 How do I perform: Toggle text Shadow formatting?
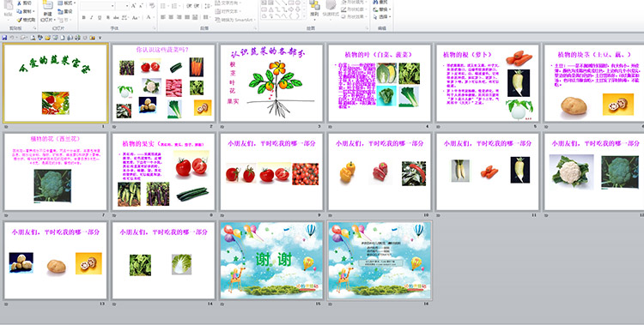(x=108, y=17)
